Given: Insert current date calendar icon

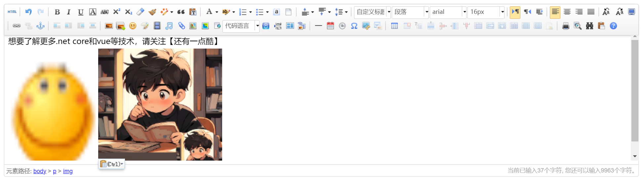Looking at the screenshot, I should (x=330, y=26).
